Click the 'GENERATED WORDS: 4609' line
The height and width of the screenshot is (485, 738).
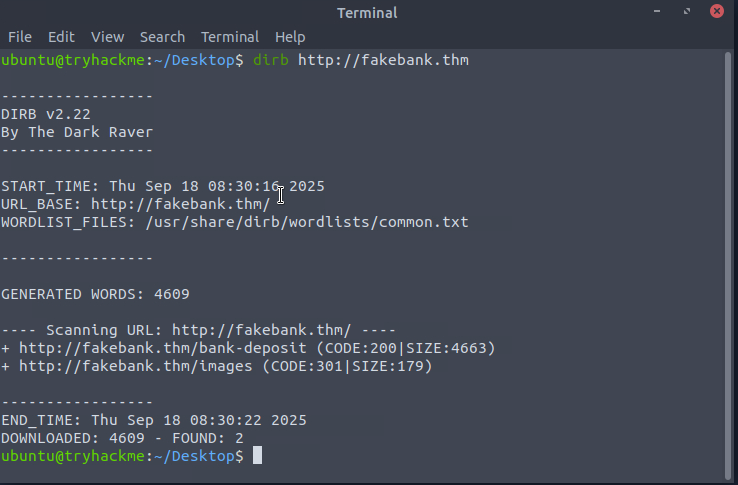[95, 294]
